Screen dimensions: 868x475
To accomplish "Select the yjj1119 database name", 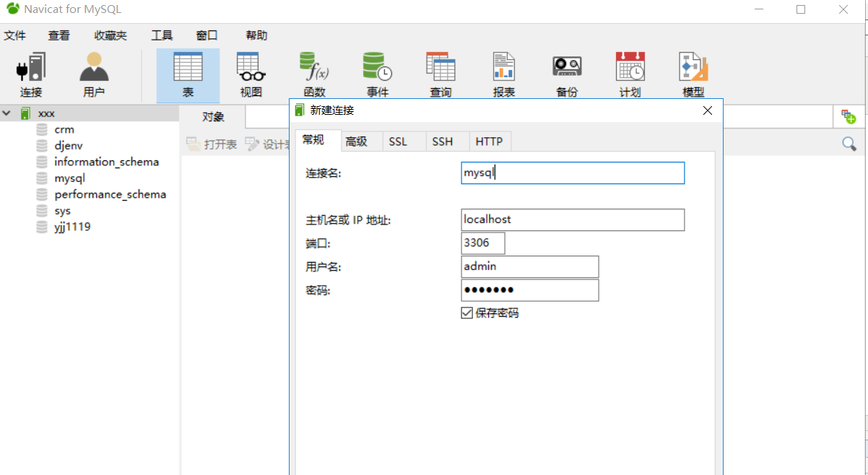I will tap(72, 227).
